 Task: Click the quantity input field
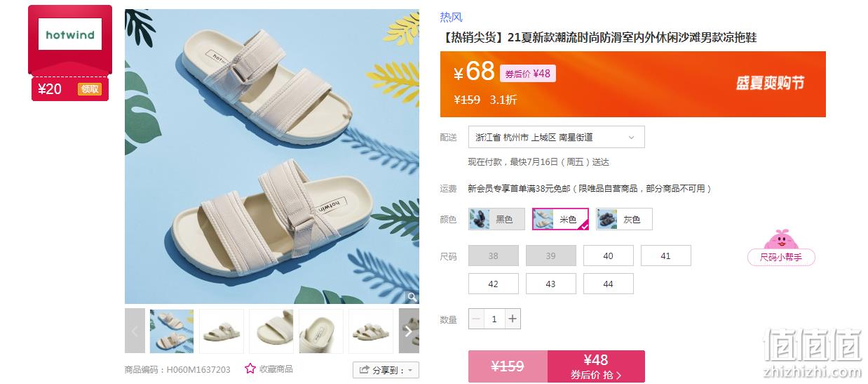click(494, 319)
